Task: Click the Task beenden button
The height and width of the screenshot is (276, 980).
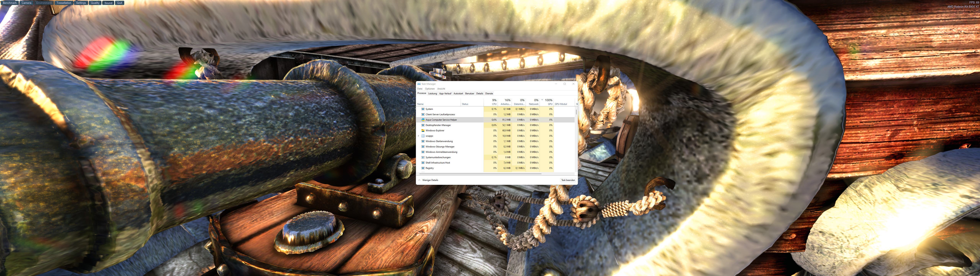Action: [568, 180]
